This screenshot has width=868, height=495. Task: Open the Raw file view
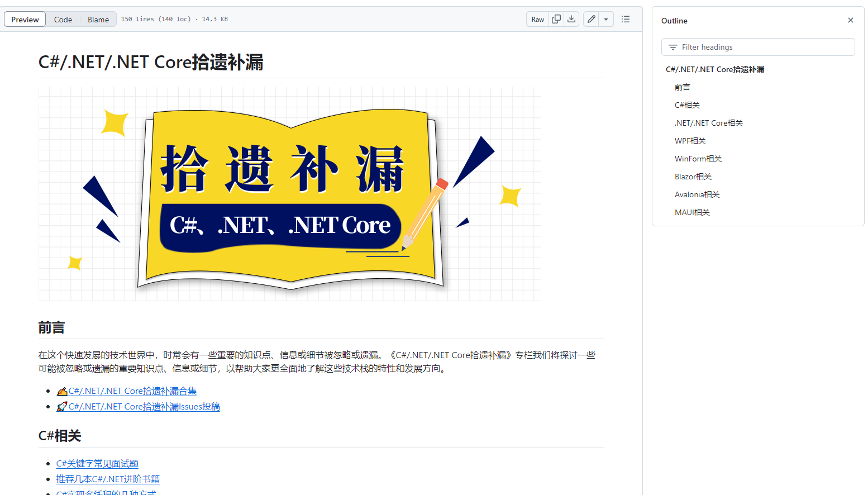537,20
